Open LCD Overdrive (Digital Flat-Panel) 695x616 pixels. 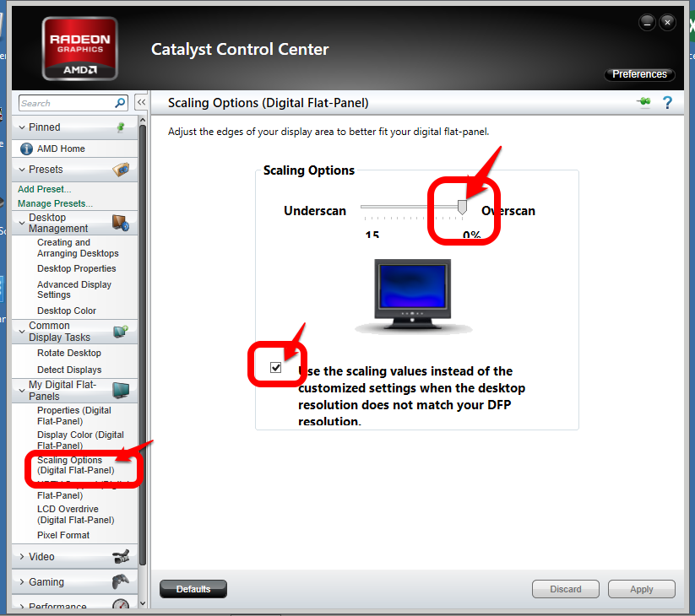(76, 515)
